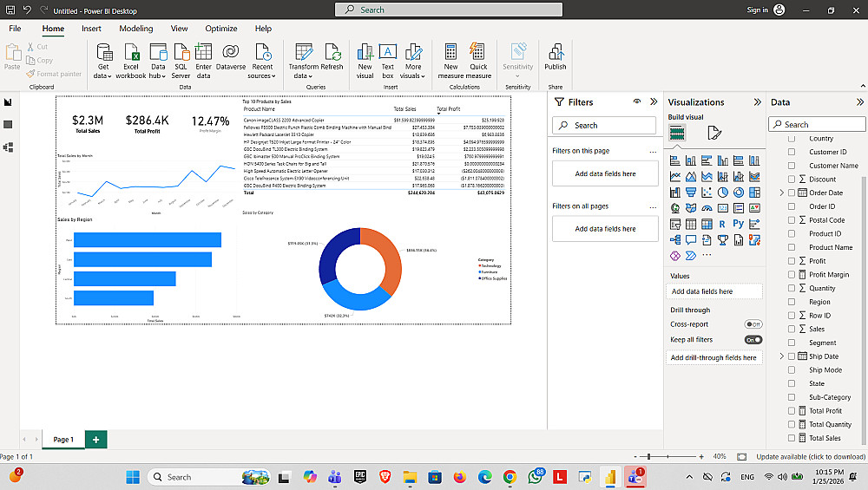Select the area chart visual icon
Screen dimensions: 868x490
[691, 176]
